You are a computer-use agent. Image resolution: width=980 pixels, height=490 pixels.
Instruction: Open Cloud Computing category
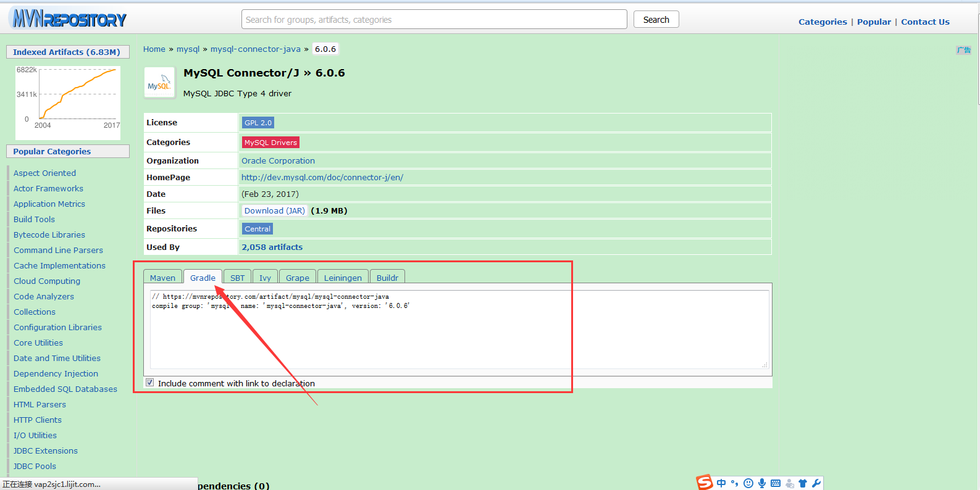point(47,281)
